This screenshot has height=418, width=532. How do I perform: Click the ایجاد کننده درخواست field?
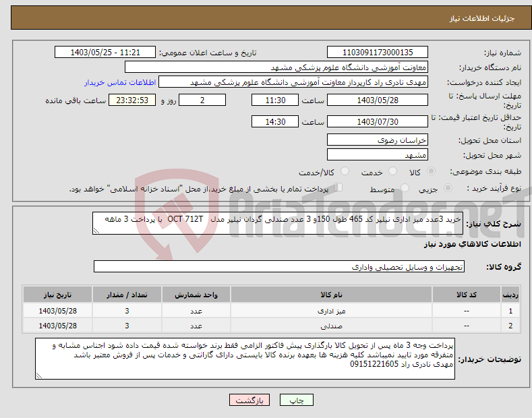[293, 82]
